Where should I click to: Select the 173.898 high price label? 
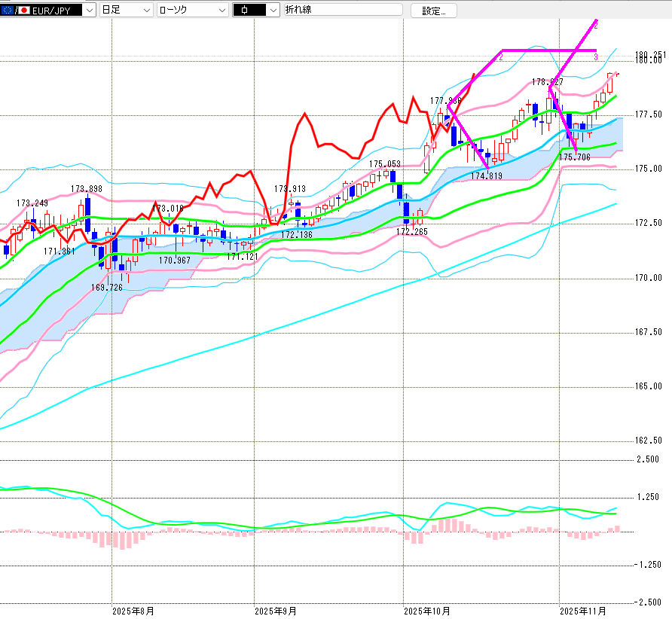pyautogui.click(x=87, y=189)
